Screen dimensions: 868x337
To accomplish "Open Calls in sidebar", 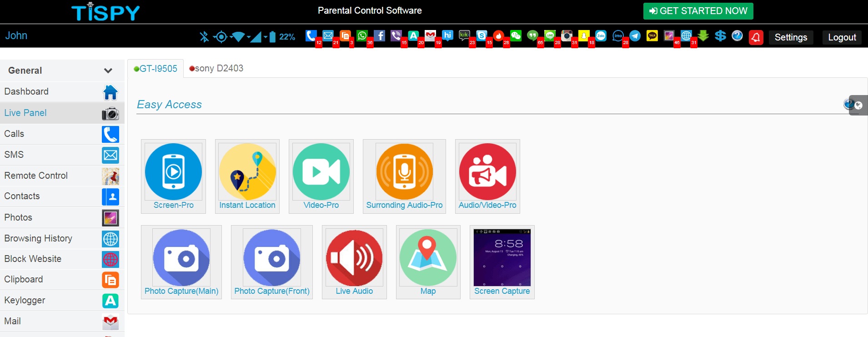I will pos(62,134).
